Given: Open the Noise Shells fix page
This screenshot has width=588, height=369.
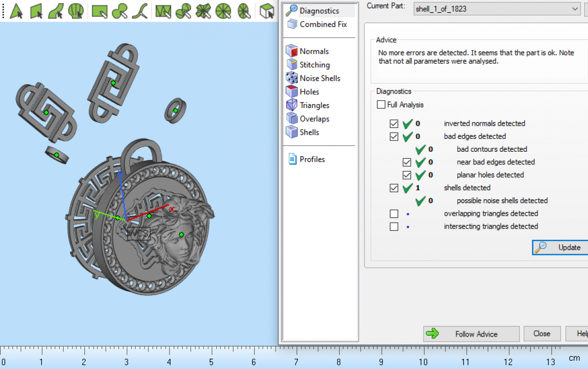Looking at the screenshot, I should 319,78.
